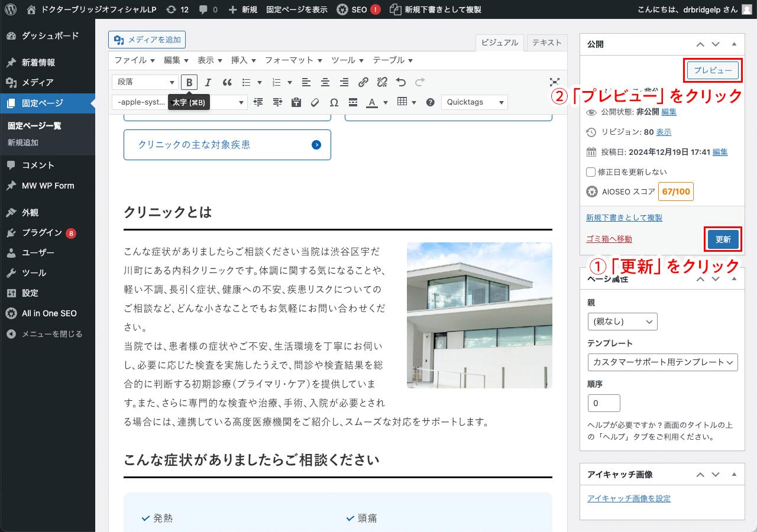Open text color picker dropdown arrow
757x532 pixels.
pyautogui.click(x=386, y=102)
